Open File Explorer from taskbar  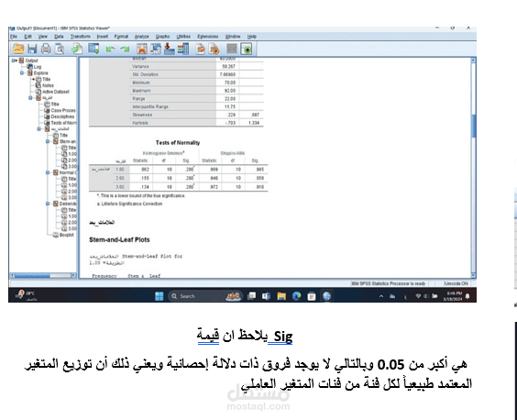click(x=281, y=296)
